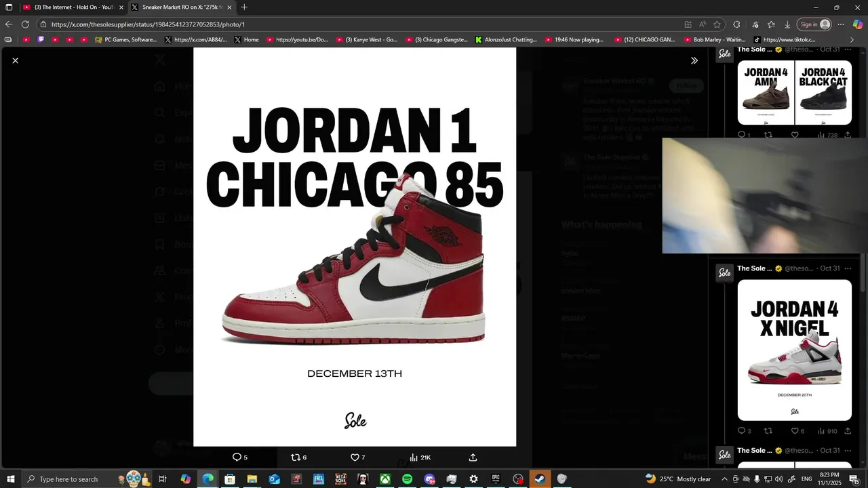Open the Windows Start menu
The width and height of the screenshot is (868, 488).
pos(10,479)
